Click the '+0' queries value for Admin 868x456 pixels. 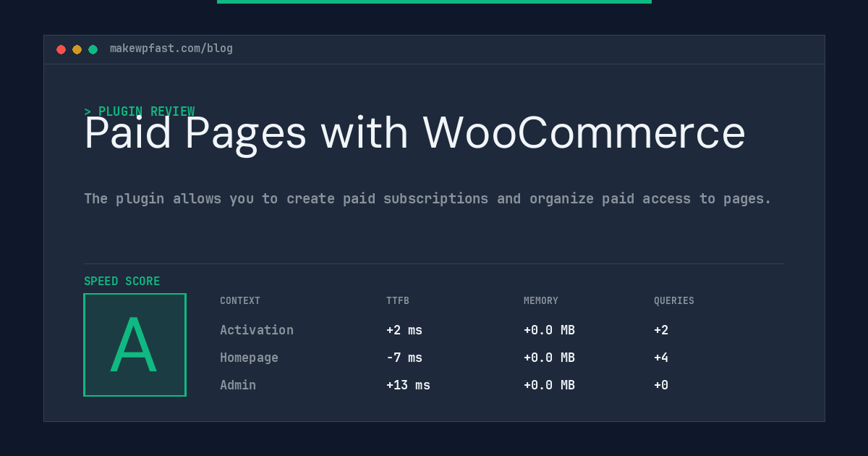661,385
